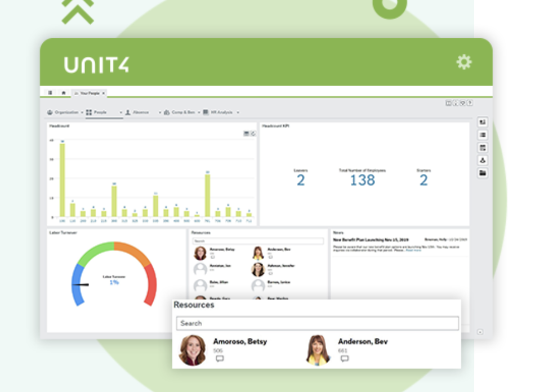Click the list icon in right sidebar
Image resolution: width=544 pixels, height=392 pixels.
click(483, 135)
